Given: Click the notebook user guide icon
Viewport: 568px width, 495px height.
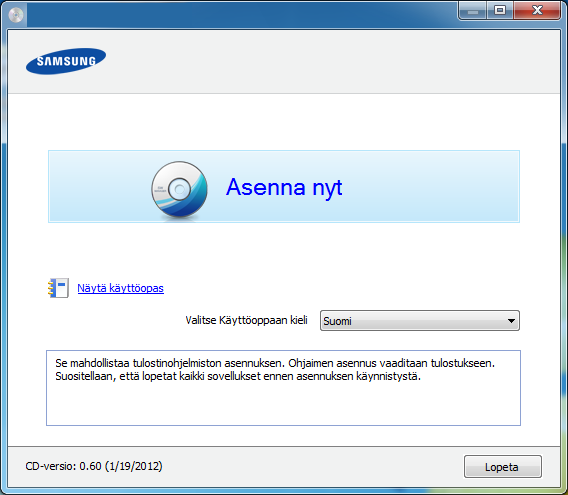Looking at the screenshot, I should pyautogui.click(x=58, y=288).
